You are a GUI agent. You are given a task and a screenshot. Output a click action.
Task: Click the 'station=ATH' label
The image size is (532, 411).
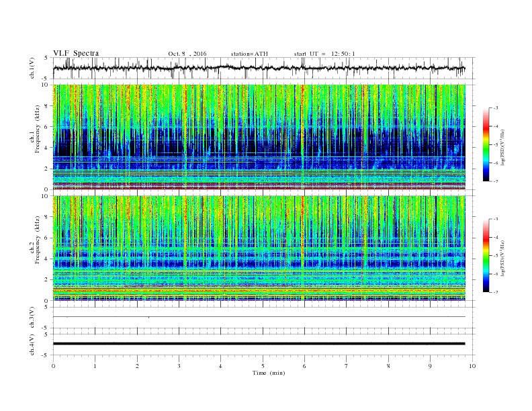click(249, 54)
